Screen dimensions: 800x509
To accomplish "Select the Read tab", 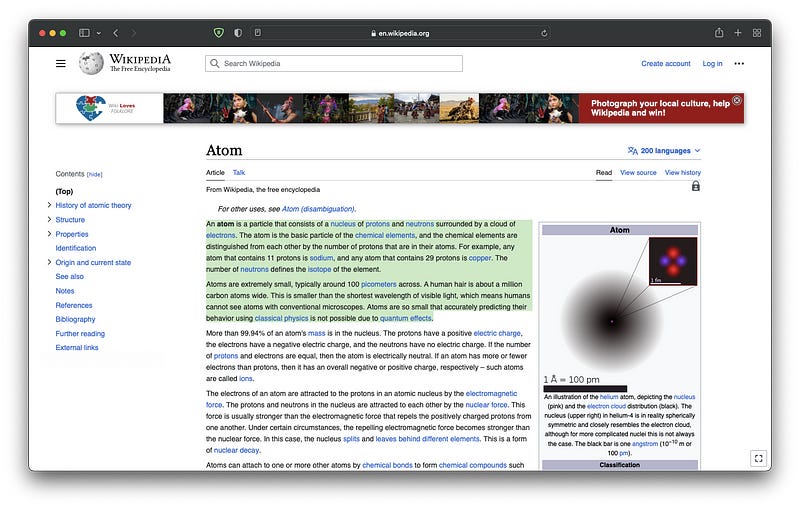I will 604,173.
